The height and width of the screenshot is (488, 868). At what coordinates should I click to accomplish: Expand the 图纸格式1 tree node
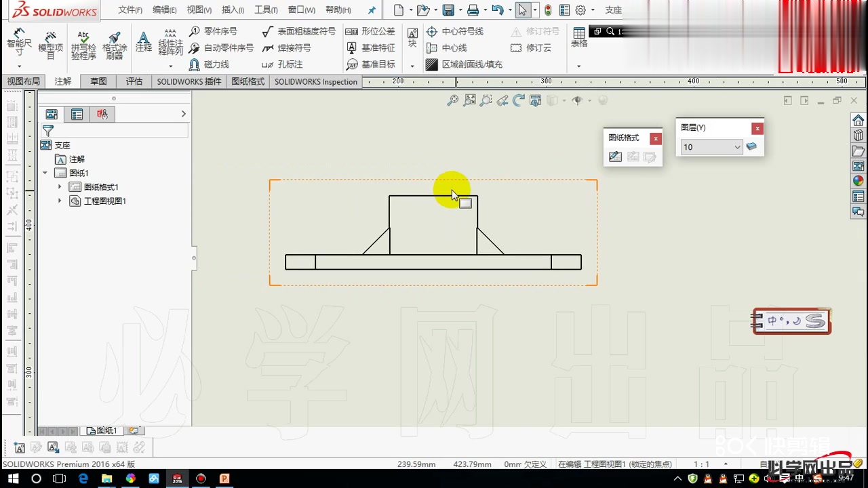[x=60, y=187]
